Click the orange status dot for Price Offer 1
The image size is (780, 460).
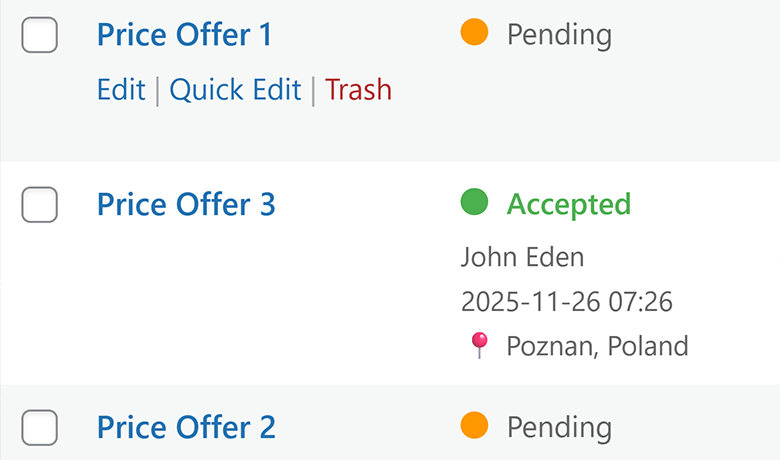(x=474, y=34)
